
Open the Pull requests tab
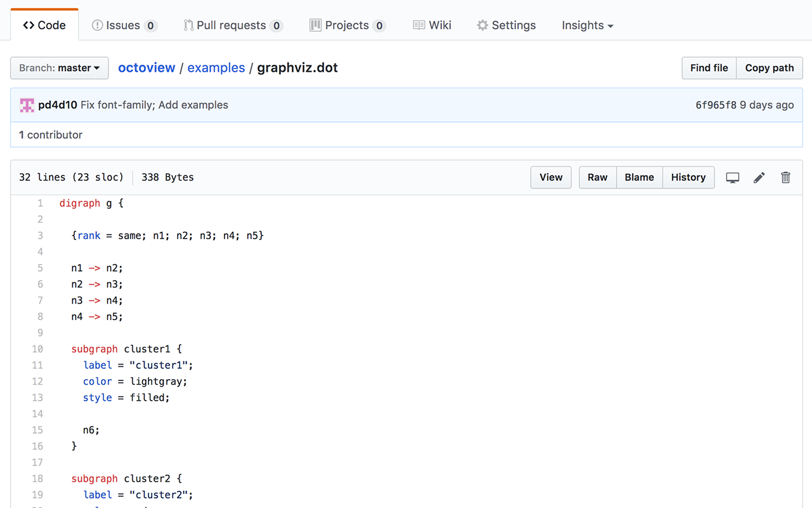pos(233,25)
